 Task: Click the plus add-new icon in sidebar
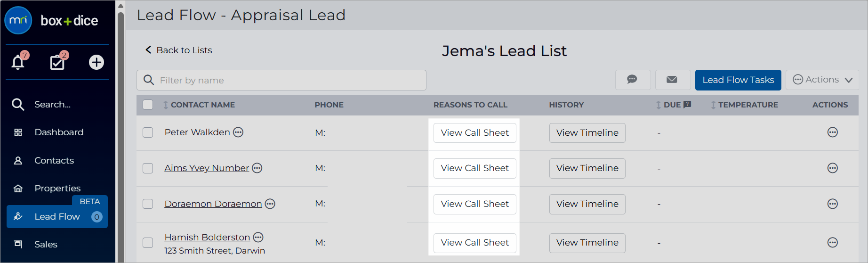[x=96, y=62]
